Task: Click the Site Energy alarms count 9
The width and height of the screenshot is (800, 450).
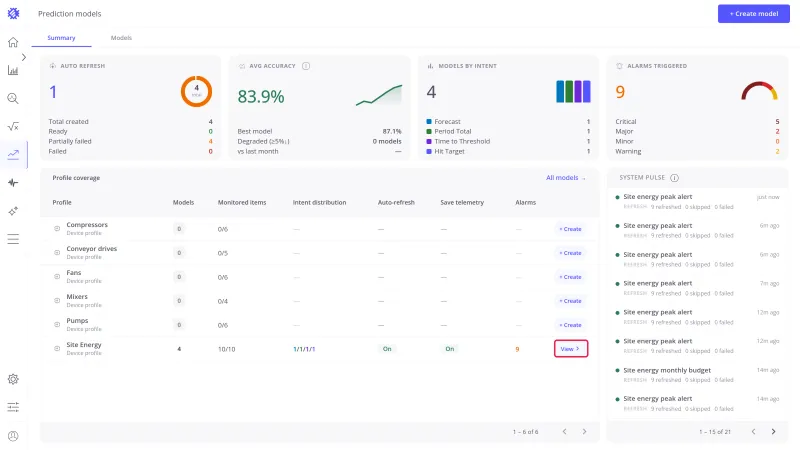Action: (x=517, y=349)
